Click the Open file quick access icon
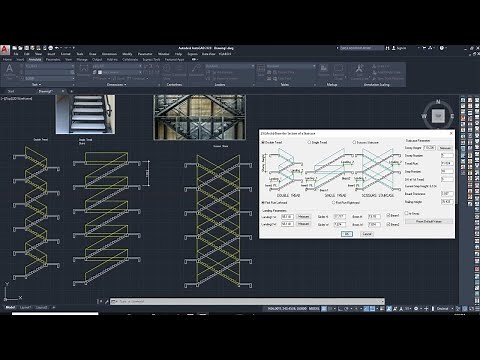 pyautogui.click(x=20, y=48)
